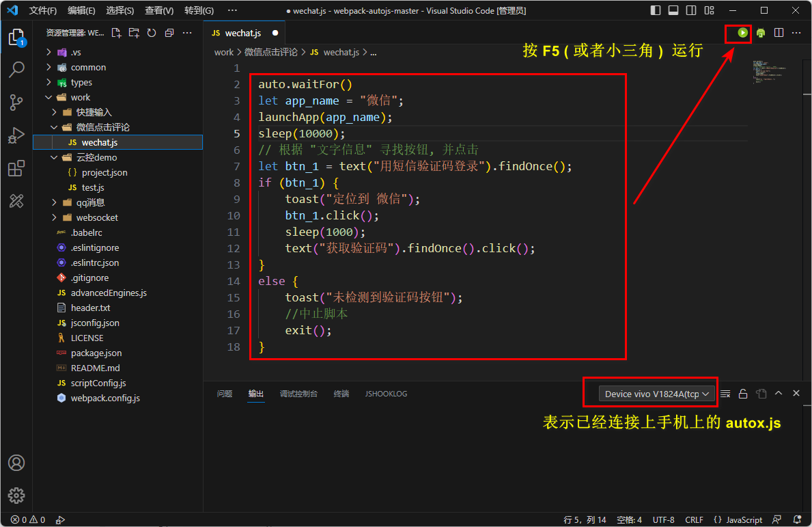Change indentation setting 空格: 4

click(629, 519)
